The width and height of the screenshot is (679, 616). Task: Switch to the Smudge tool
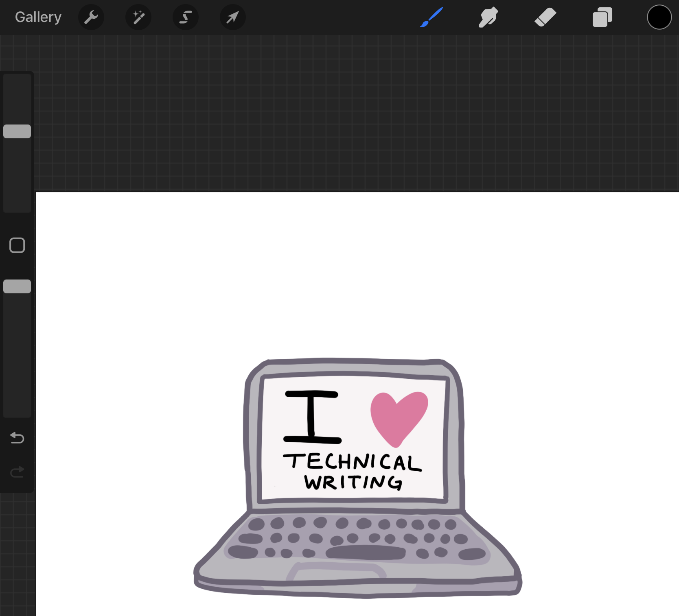(488, 17)
